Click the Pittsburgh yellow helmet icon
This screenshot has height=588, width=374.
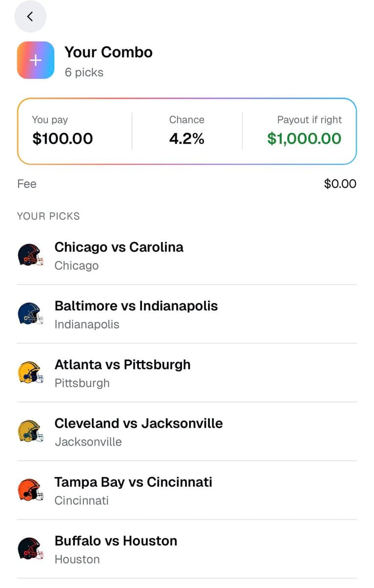pyautogui.click(x=30, y=372)
